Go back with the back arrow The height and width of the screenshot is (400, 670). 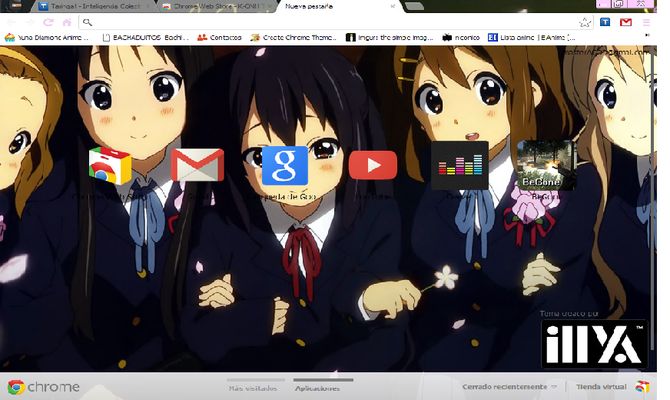click(12, 22)
